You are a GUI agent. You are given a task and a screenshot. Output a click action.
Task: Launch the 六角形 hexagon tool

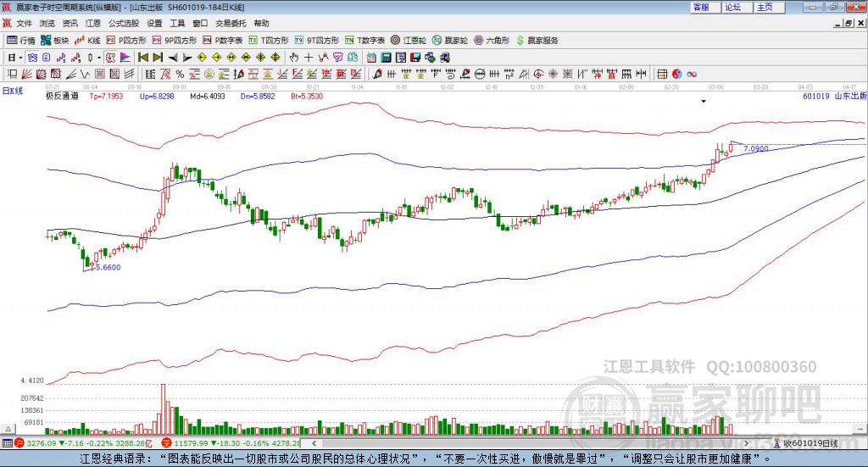click(x=492, y=40)
